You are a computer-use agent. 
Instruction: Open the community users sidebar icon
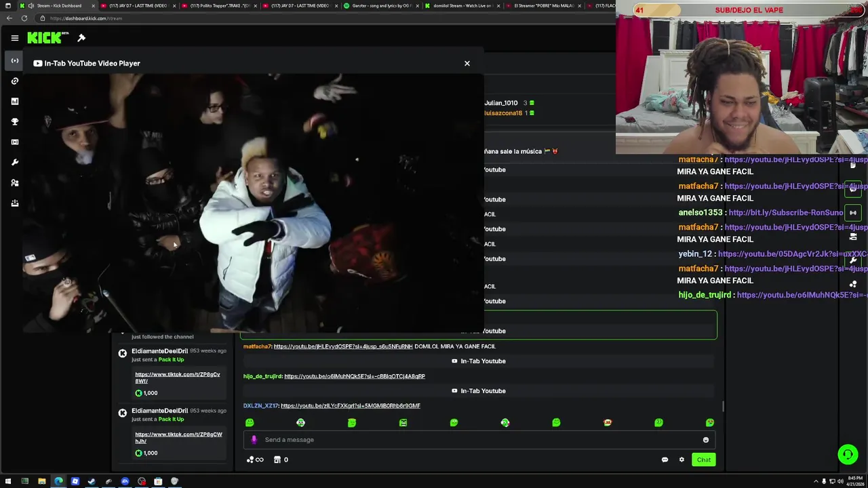(14, 183)
